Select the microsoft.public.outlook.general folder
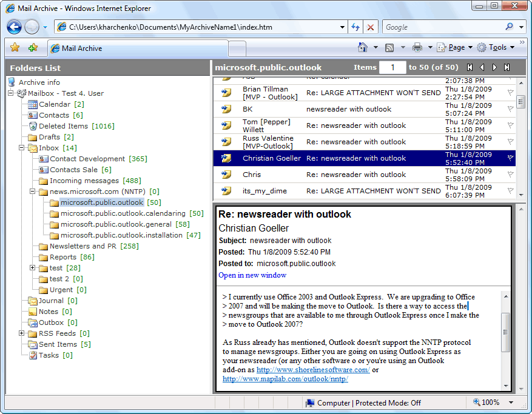 pyautogui.click(x=116, y=224)
